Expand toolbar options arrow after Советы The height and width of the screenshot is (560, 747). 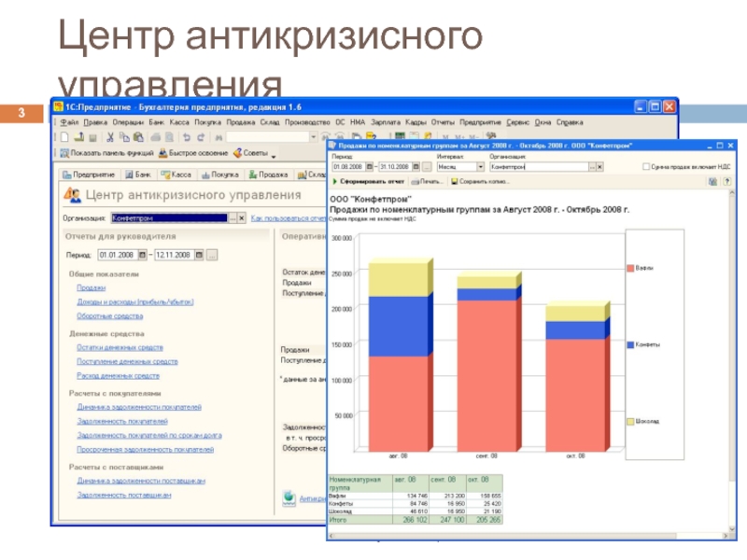tap(274, 155)
